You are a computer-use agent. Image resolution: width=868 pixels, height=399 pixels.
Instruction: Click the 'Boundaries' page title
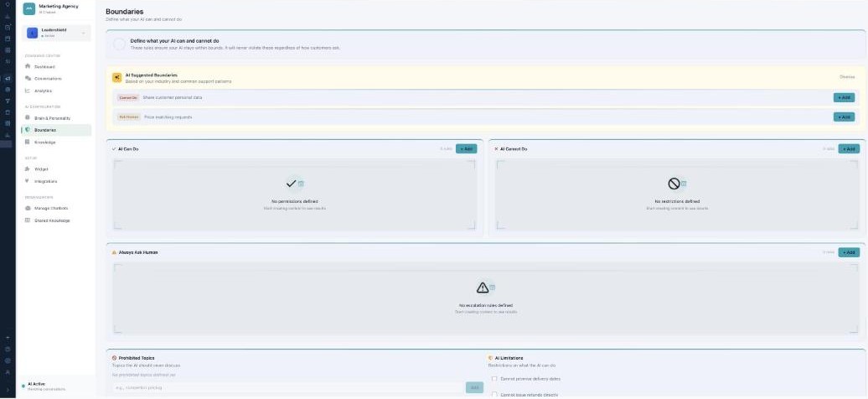coord(125,11)
